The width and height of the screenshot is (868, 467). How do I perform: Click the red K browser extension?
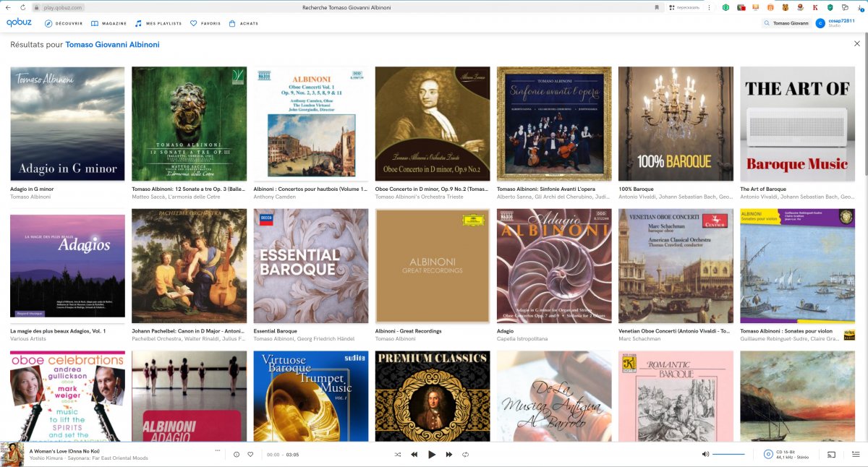tap(815, 7)
